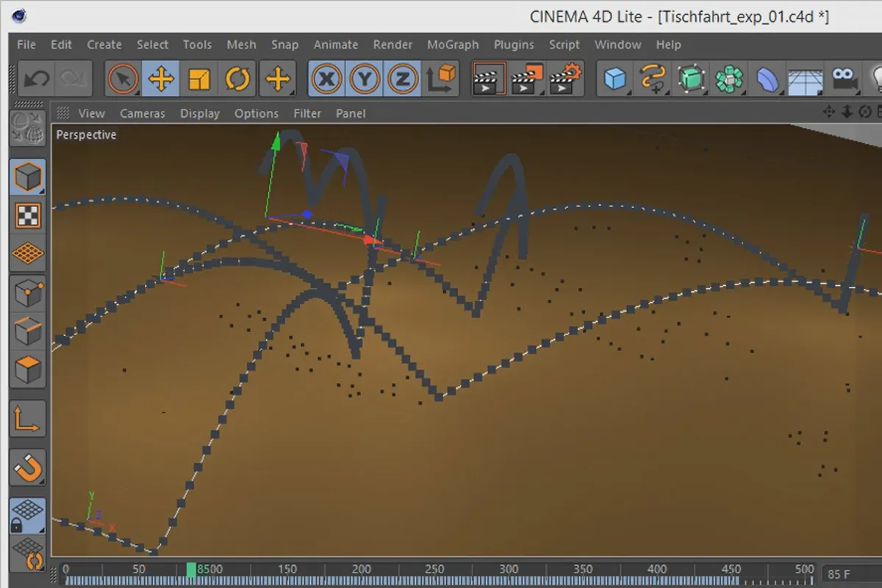Toggle the Enable Axis L-shaped icon
The width and height of the screenshot is (882, 588).
click(28, 419)
